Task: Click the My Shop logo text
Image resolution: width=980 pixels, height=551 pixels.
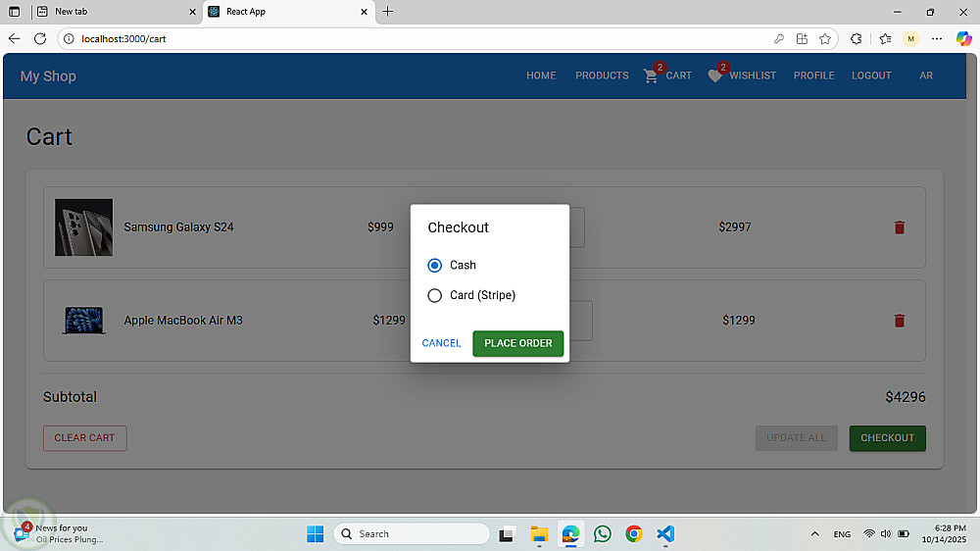Action: coord(48,76)
